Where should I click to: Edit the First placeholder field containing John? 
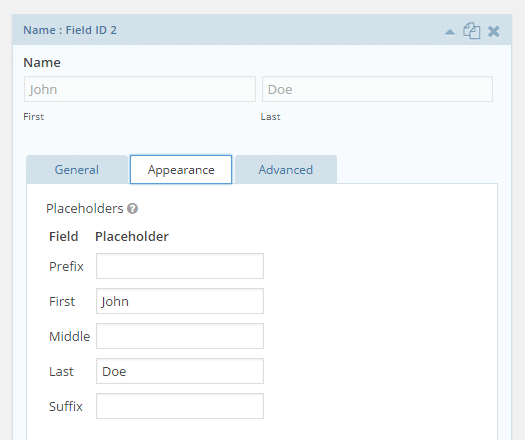180,301
